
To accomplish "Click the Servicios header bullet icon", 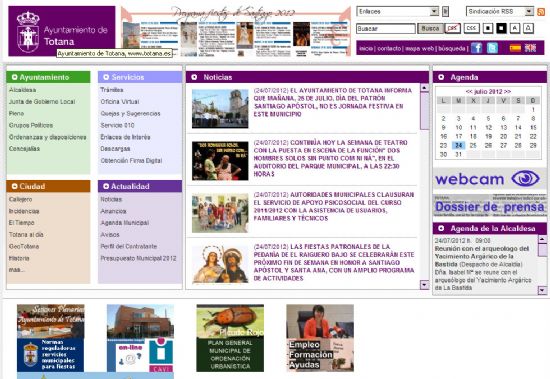I will pos(106,77).
